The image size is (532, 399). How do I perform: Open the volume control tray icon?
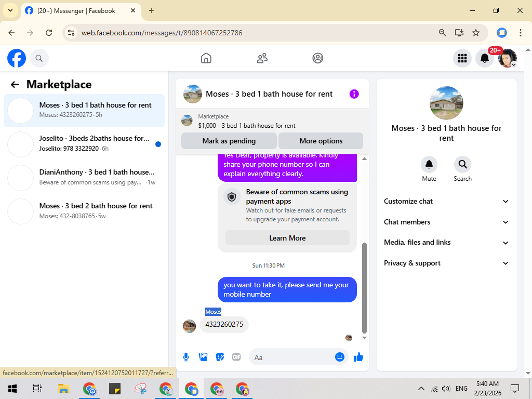[x=446, y=389]
